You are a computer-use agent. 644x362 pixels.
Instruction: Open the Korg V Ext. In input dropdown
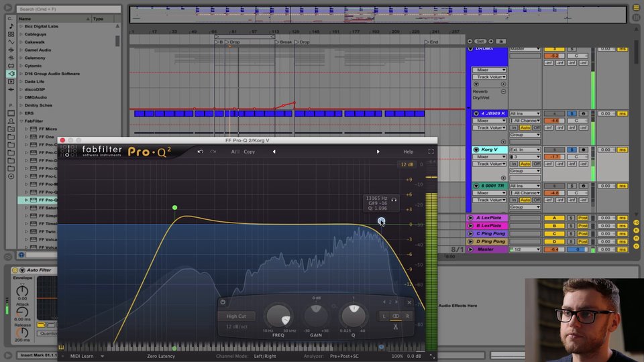pyautogui.click(x=525, y=149)
